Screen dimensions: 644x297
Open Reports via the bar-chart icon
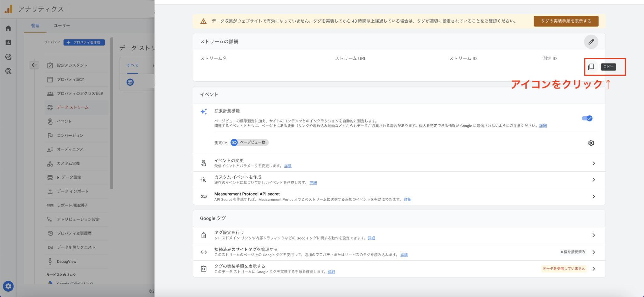click(x=8, y=42)
